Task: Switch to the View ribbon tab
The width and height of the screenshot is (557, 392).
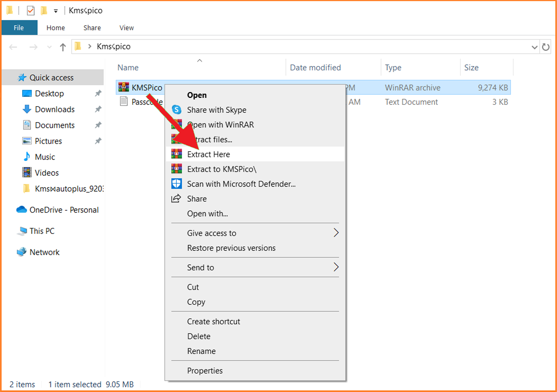Action: tap(126, 28)
